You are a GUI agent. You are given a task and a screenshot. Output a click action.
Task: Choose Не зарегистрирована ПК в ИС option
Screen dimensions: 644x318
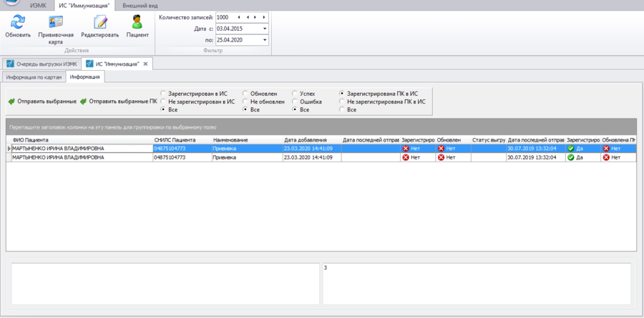point(342,101)
